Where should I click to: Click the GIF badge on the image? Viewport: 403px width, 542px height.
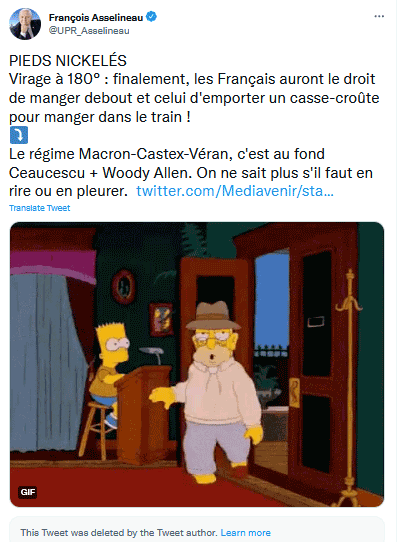(x=27, y=492)
